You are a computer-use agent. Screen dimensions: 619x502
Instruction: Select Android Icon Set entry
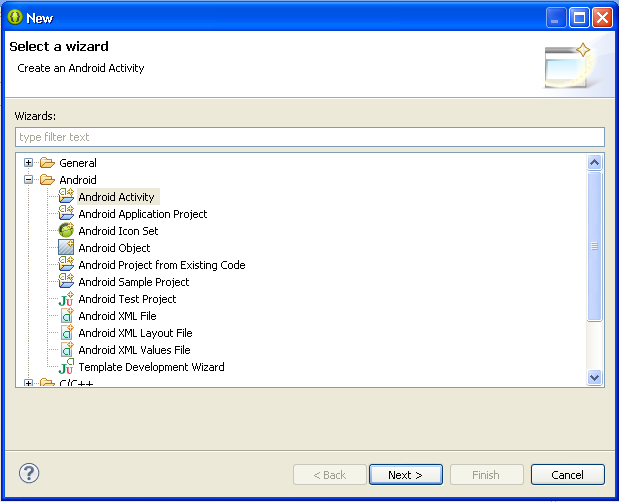(118, 230)
